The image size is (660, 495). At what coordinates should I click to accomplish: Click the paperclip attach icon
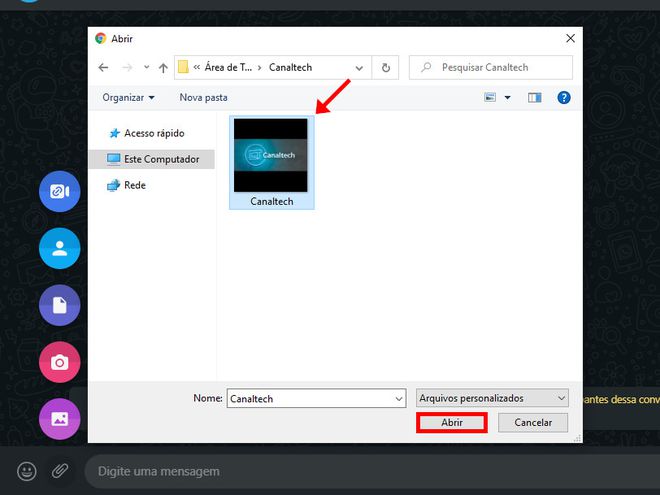[60, 471]
